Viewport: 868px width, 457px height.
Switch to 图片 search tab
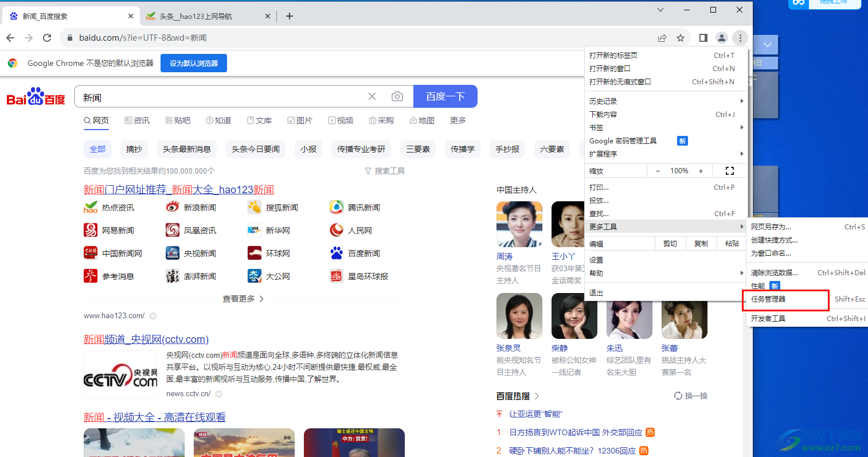pyautogui.click(x=300, y=120)
